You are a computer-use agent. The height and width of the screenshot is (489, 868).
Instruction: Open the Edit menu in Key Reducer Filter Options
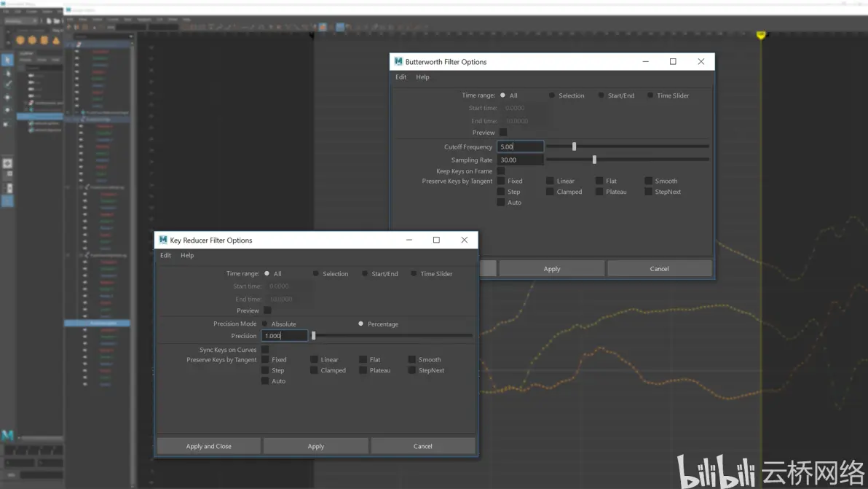(x=165, y=255)
